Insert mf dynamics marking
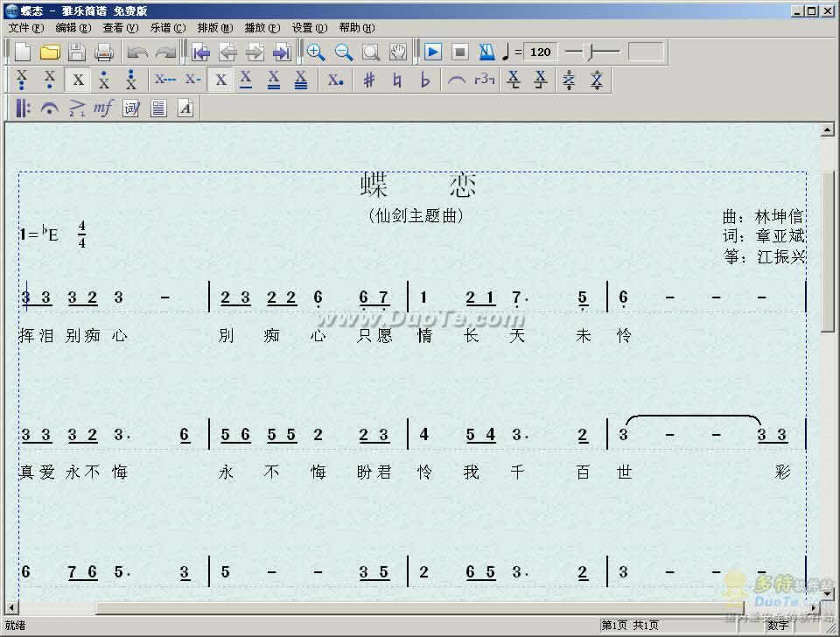 [103, 108]
